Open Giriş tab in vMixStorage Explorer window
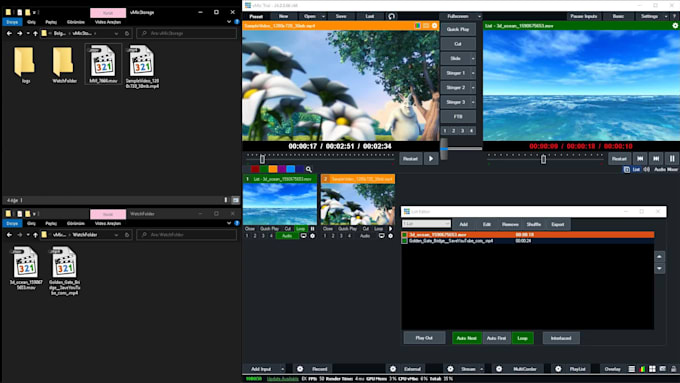 click(x=31, y=22)
